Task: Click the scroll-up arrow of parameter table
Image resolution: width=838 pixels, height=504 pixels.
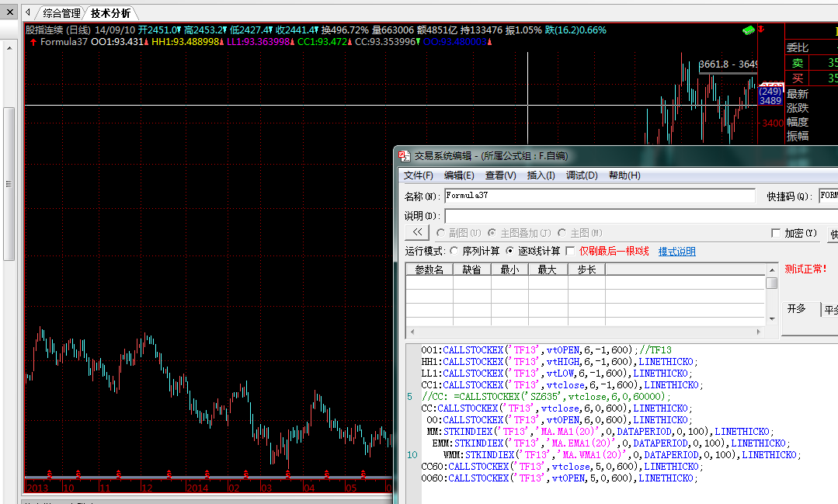Action: click(x=771, y=269)
